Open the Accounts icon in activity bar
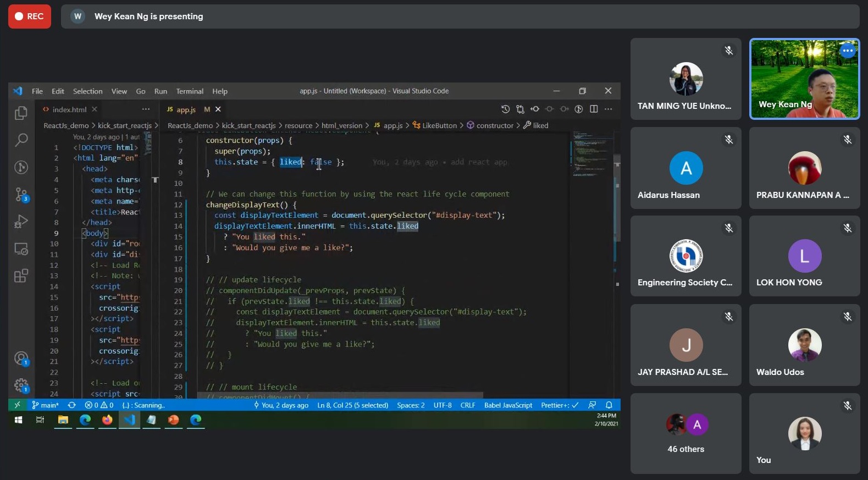Screen dimensions: 868x480 pyautogui.click(x=21, y=358)
